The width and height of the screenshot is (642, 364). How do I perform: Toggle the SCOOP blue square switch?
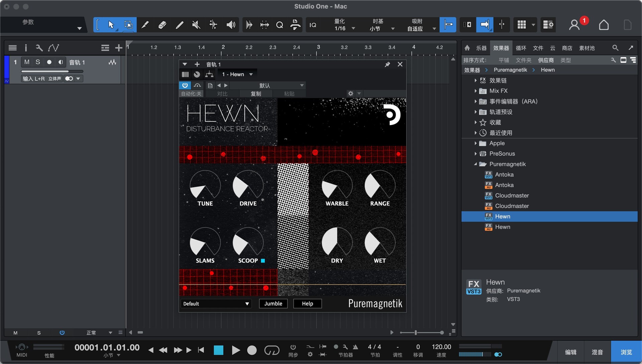263,261
